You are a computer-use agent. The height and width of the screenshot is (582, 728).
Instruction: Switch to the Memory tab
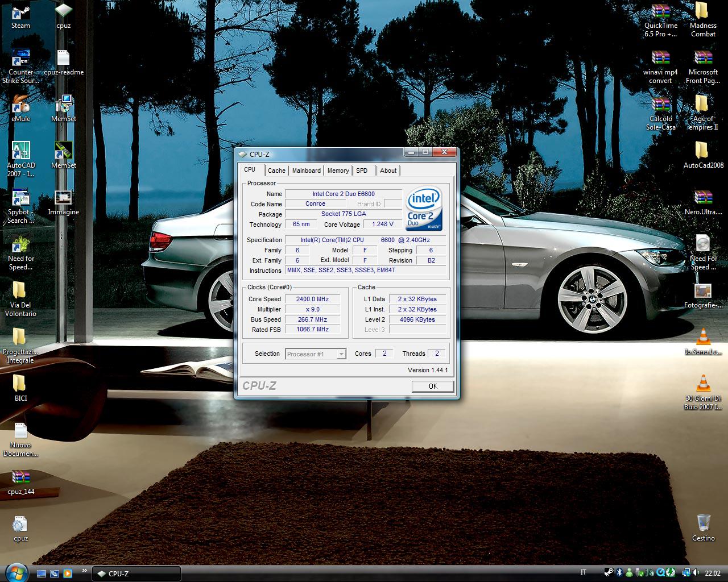(x=338, y=171)
